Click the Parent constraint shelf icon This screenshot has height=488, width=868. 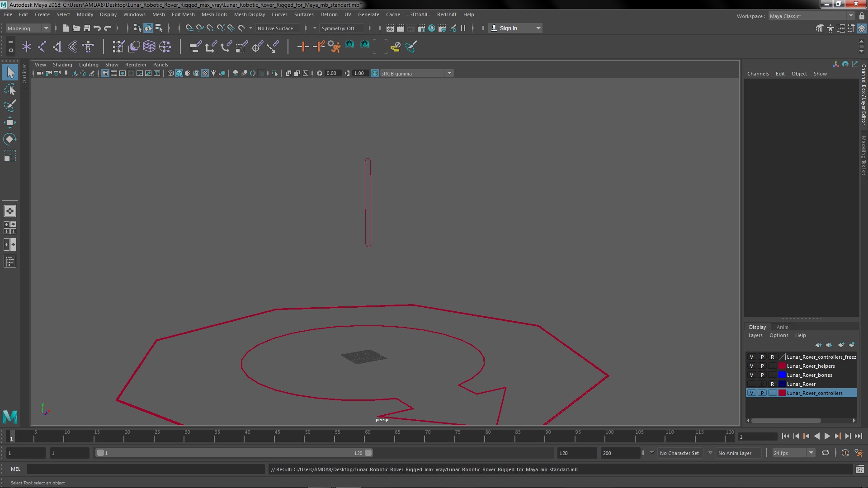click(x=195, y=47)
